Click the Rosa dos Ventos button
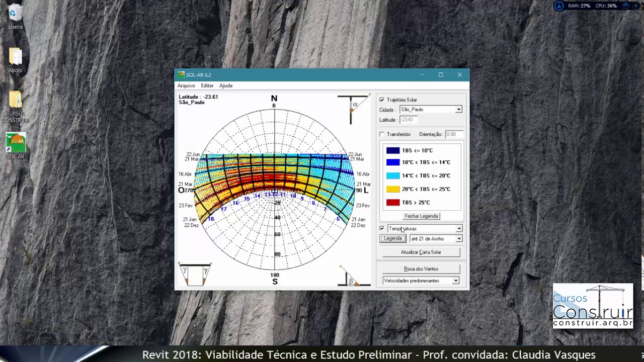Image resolution: width=644 pixels, height=362 pixels. tap(421, 269)
